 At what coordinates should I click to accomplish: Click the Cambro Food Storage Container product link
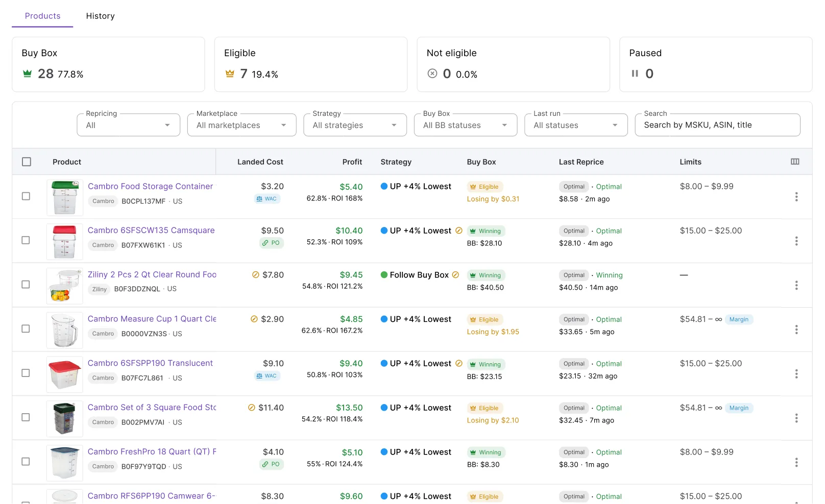151,186
